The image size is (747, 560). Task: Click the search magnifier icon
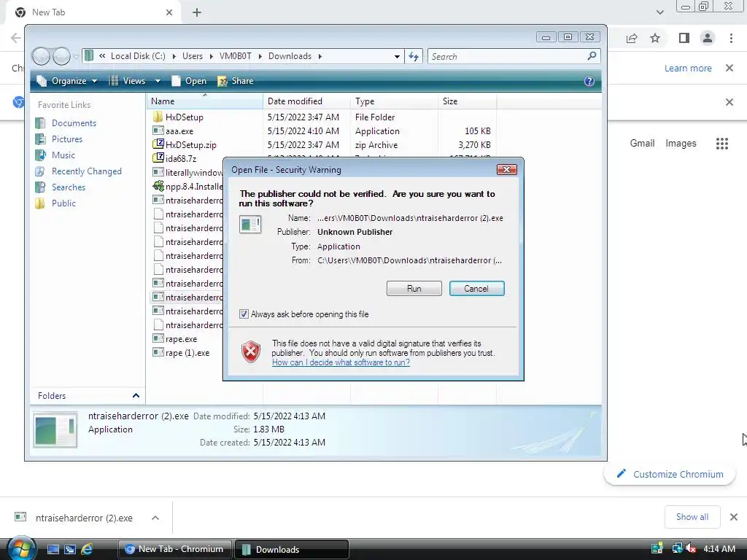pos(592,56)
